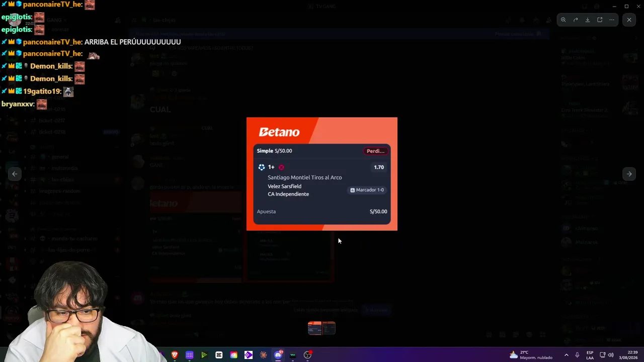
Task: Click the "Simple S/50.00" bet header
Action: pos(274,151)
